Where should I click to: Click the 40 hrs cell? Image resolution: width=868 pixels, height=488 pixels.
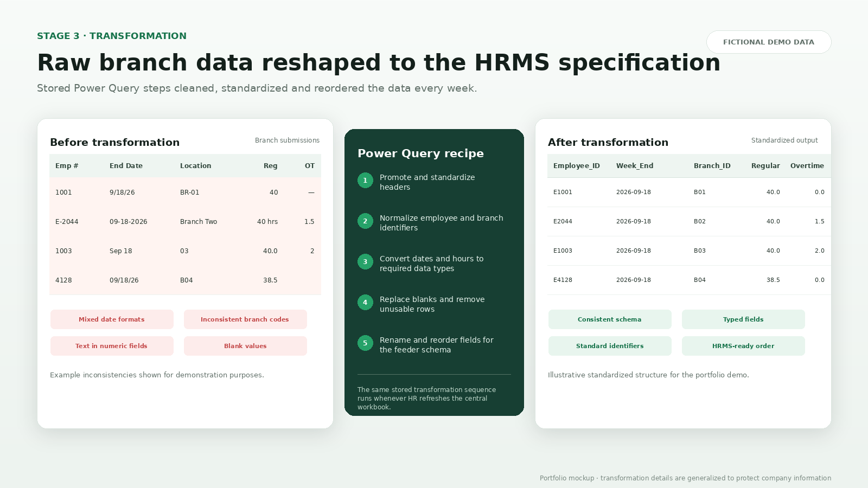tap(267, 222)
